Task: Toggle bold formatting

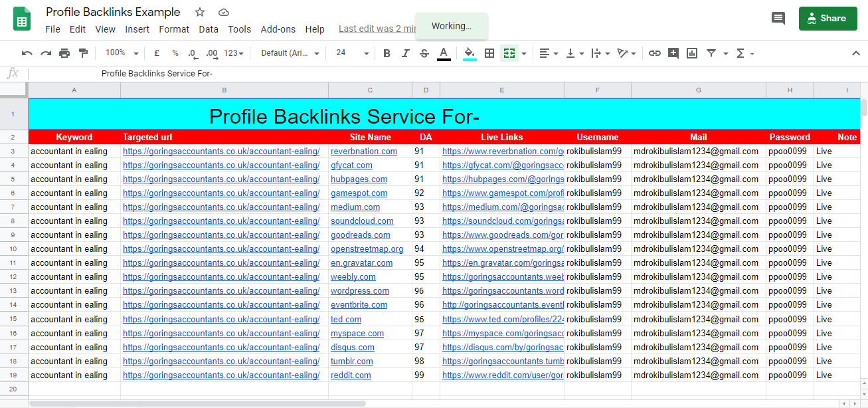Action: pyautogui.click(x=387, y=53)
